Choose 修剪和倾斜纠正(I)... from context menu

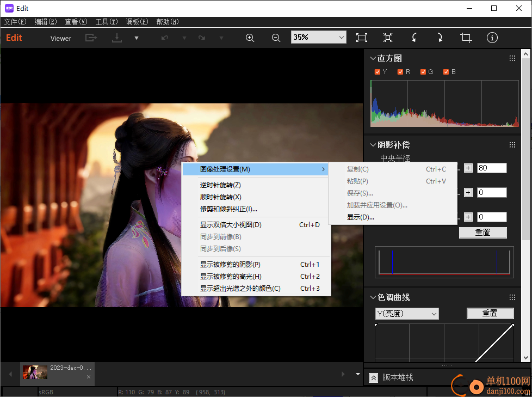(256, 209)
